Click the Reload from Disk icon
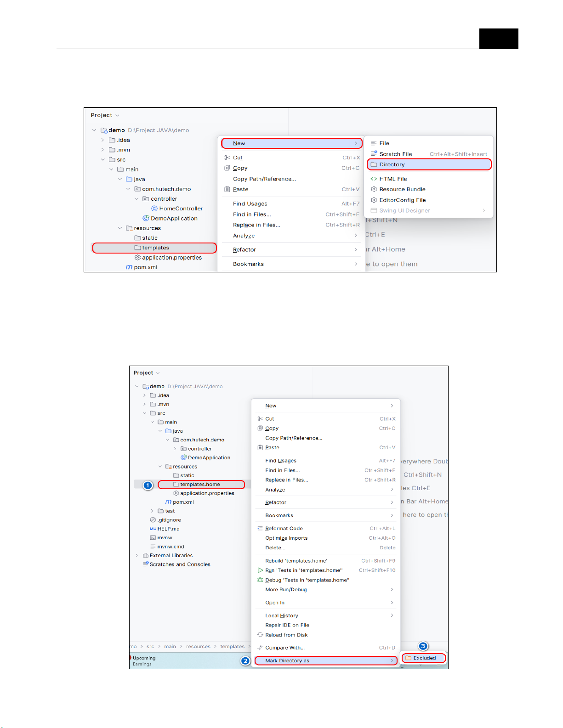 260,635
